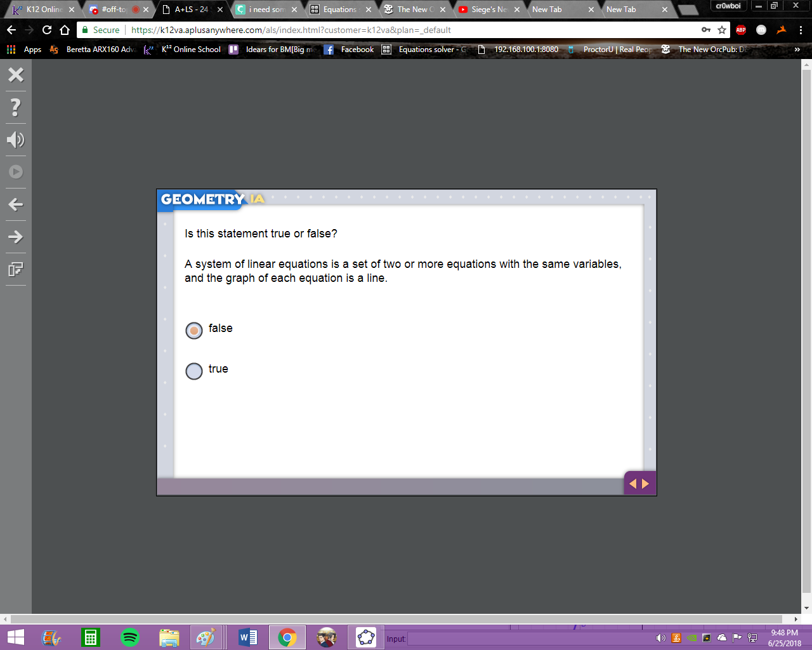The width and height of the screenshot is (812, 650).
Task: Select the 'false' radio option
Action: (194, 330)
